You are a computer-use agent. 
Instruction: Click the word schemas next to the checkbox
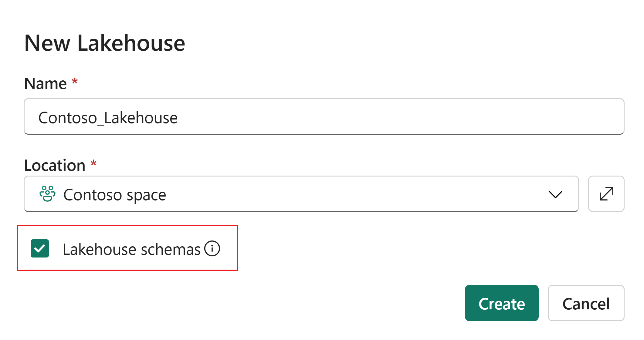tap(171, 250)
